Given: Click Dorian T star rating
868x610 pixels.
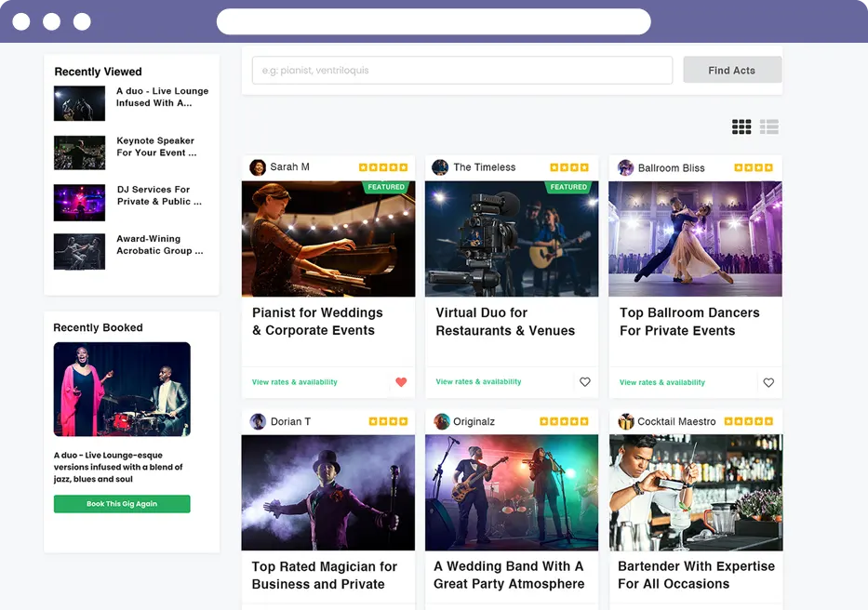Looking at the screenshot, I should (388, 421).
